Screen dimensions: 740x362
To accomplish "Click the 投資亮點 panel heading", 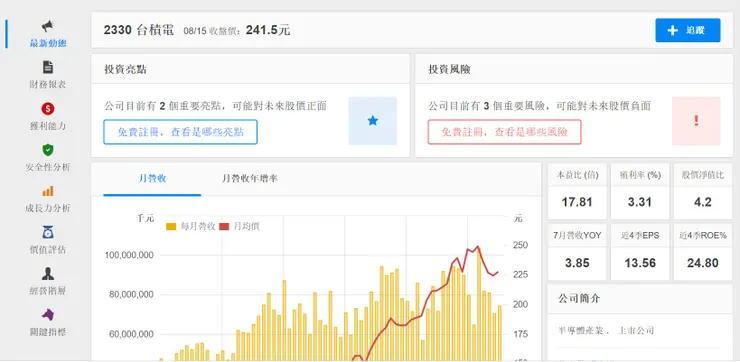I will [125, 69].
